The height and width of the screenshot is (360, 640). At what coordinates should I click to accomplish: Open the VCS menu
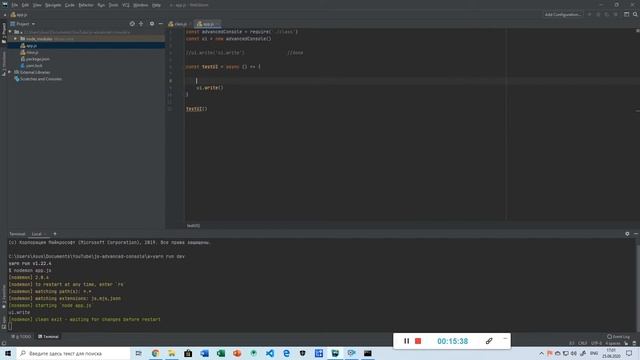click(x=126, y=5)
